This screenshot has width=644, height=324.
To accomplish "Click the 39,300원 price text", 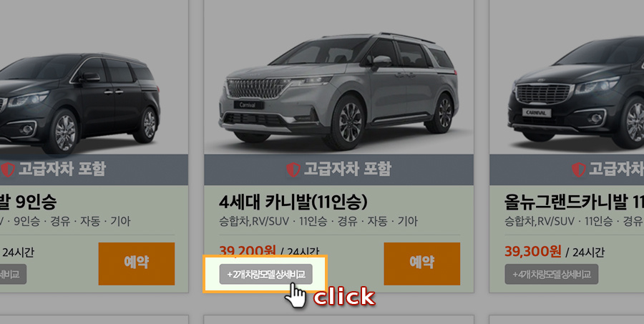I will pos(532,251).
